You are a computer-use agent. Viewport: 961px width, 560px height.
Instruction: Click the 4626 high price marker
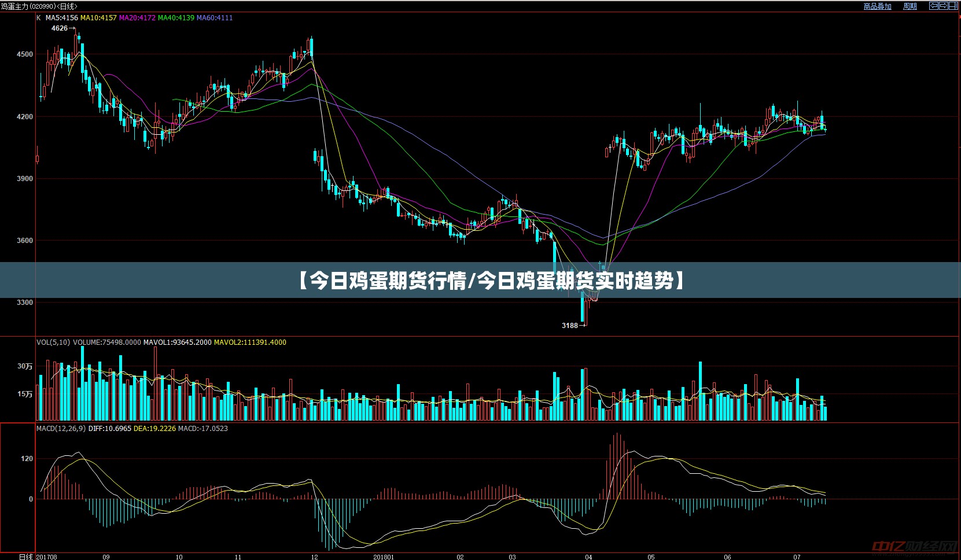click(x=60, y=28)
